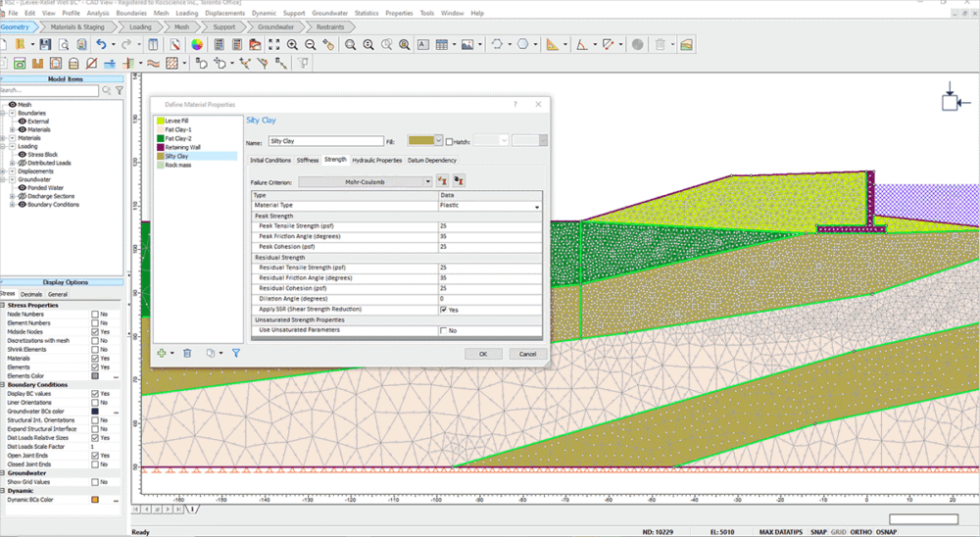Click the green plus add material icon
This screenshot has height=537, width=980.
coord(162,353)
